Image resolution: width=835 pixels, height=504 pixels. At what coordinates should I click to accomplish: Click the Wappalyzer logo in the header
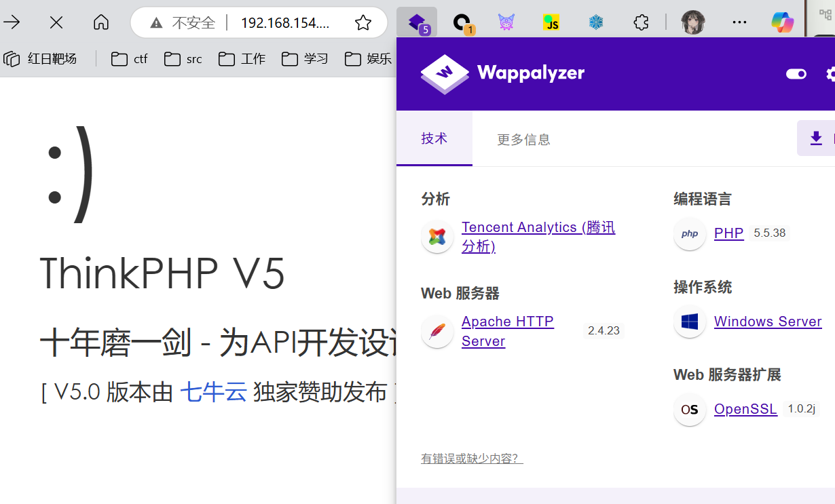[502, 73]
